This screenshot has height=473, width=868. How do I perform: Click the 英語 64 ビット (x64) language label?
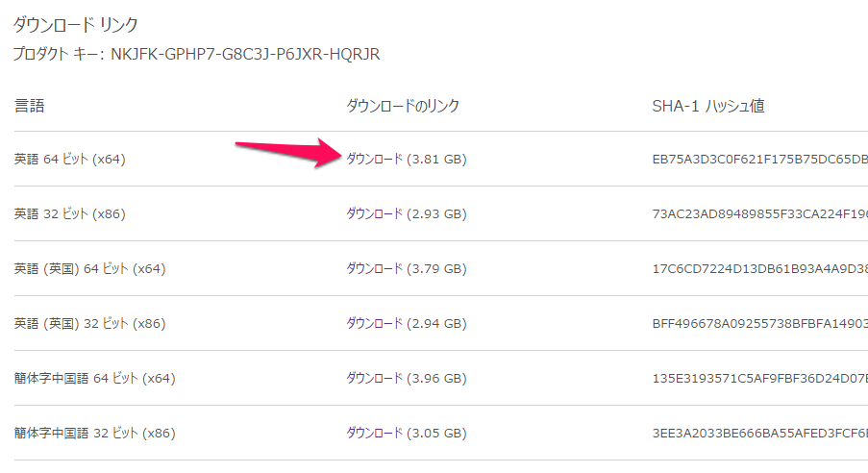[x=70, y=160]
